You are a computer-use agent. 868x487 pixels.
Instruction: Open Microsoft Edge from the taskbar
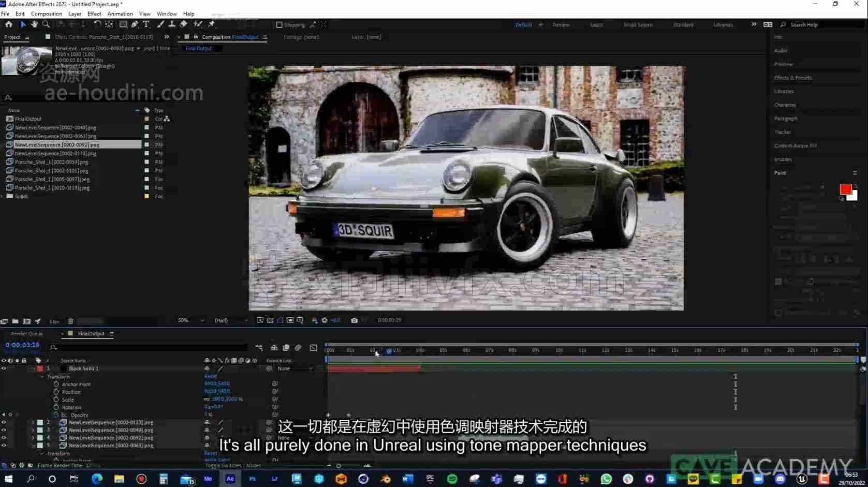click(97, 479)
